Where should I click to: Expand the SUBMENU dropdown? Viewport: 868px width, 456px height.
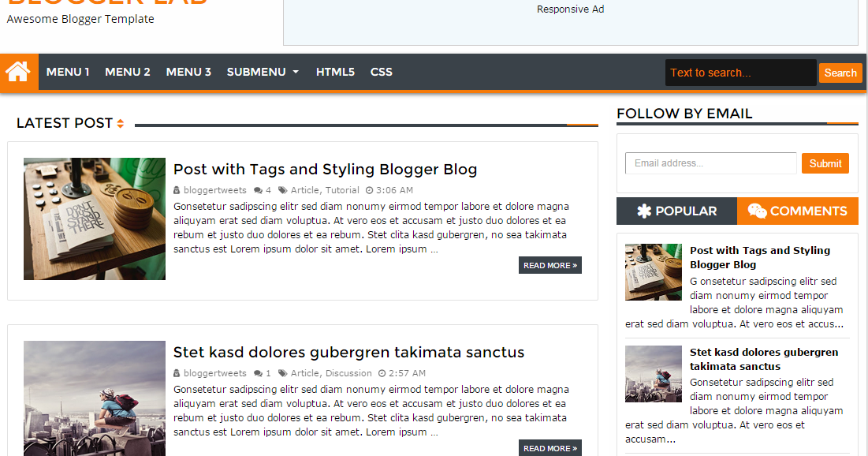pyautogui.click(x=263, y=72)
